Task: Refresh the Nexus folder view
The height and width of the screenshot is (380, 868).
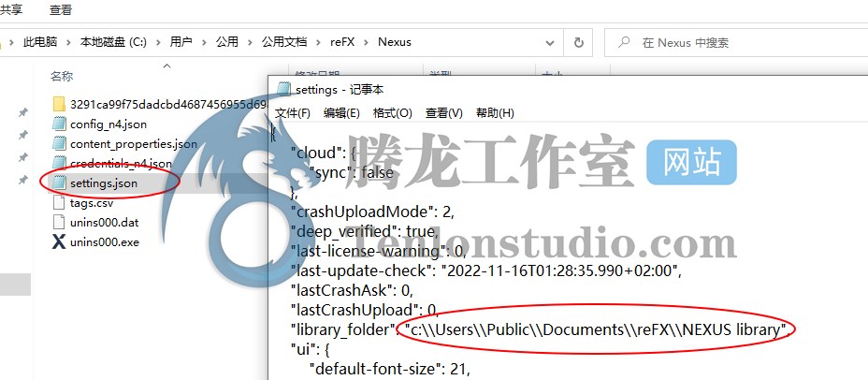Action: click(578, 43)
